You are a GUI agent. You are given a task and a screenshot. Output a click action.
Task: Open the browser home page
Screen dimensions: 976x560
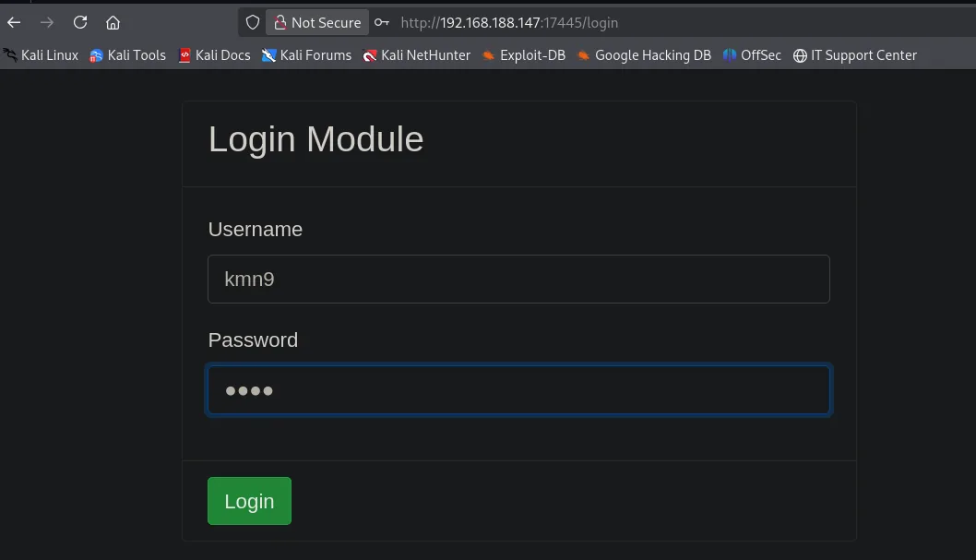pos(113,23)
